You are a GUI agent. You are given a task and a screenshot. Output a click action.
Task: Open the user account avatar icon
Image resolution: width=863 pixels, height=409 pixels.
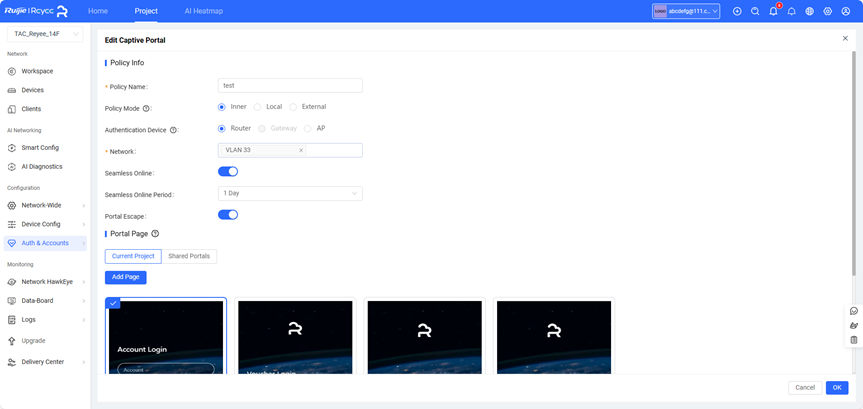846,11
